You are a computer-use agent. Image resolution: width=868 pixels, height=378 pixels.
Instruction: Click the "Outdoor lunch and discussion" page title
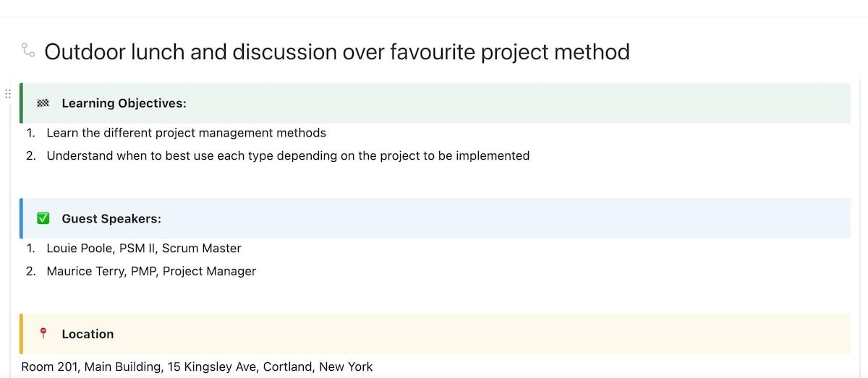click(x=336, y=52)
